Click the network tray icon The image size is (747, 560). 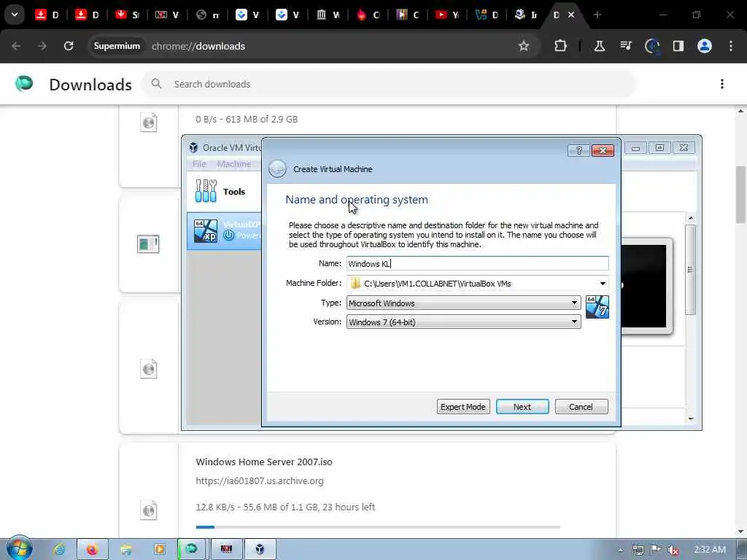pyautogui.click(x=638, y=550)
